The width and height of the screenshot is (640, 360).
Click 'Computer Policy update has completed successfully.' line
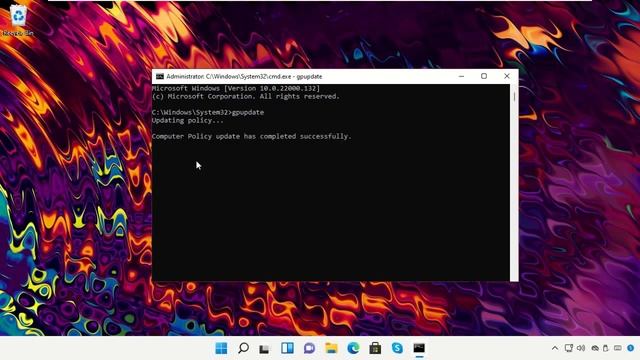[x=251, y=136]
